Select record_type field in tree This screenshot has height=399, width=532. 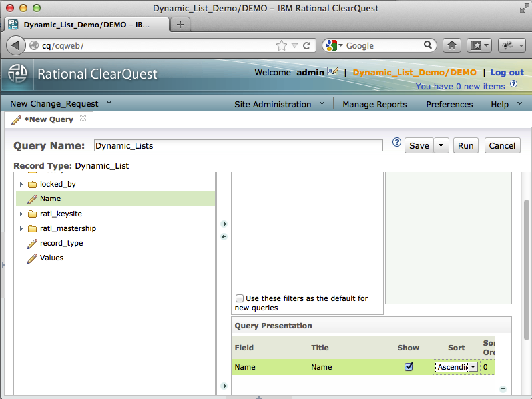[x=61, y=243]
